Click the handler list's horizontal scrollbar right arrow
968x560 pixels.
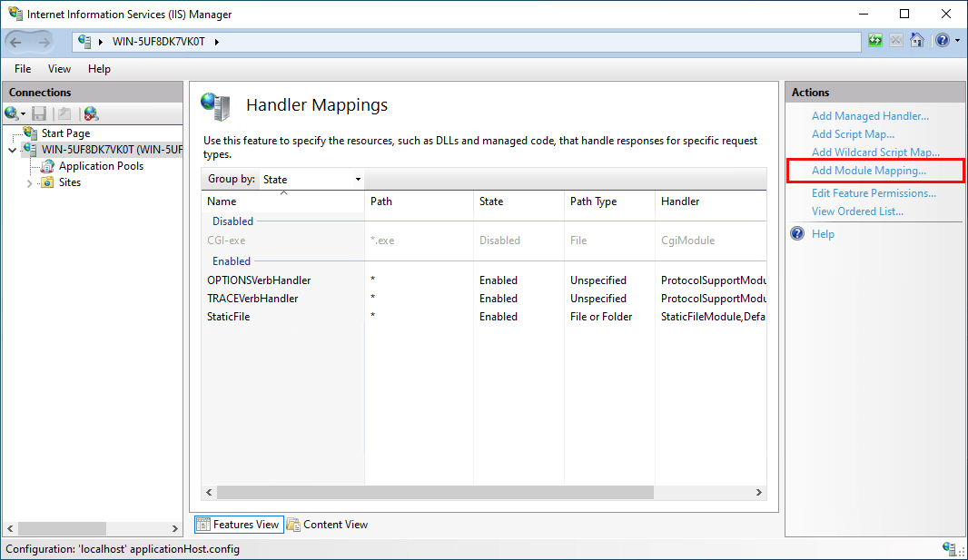click(759, 492)
